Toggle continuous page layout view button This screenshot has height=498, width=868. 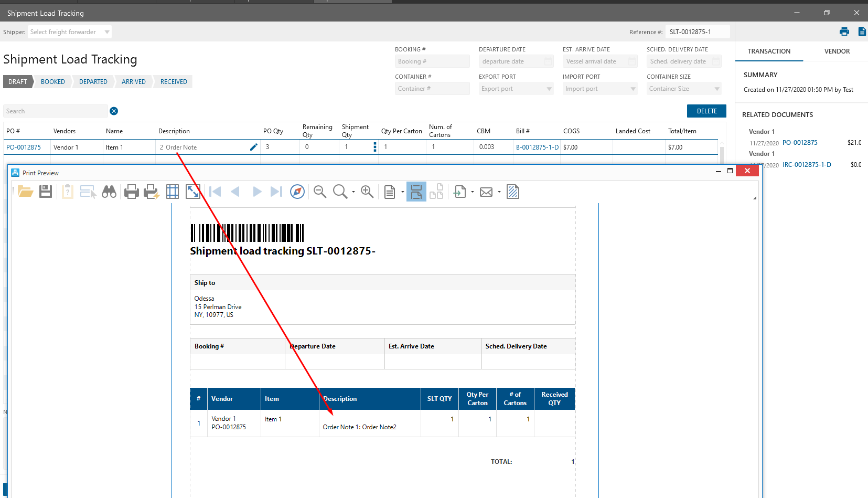[416, 192]
